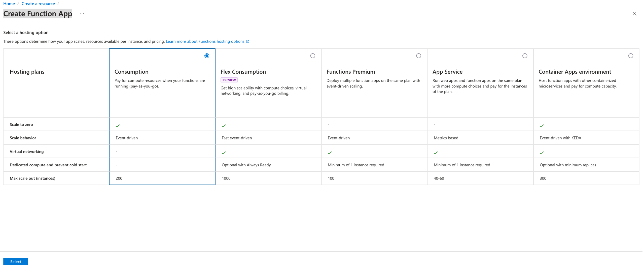
Task: Select the Consumption radio button
Action: tap(207, 56)
